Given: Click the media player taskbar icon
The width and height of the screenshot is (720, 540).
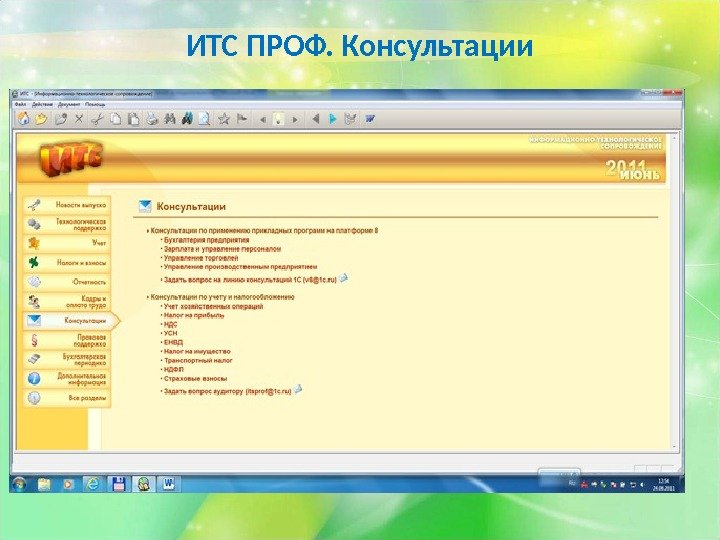Looking at the screenshot, I should pos(68,484).
